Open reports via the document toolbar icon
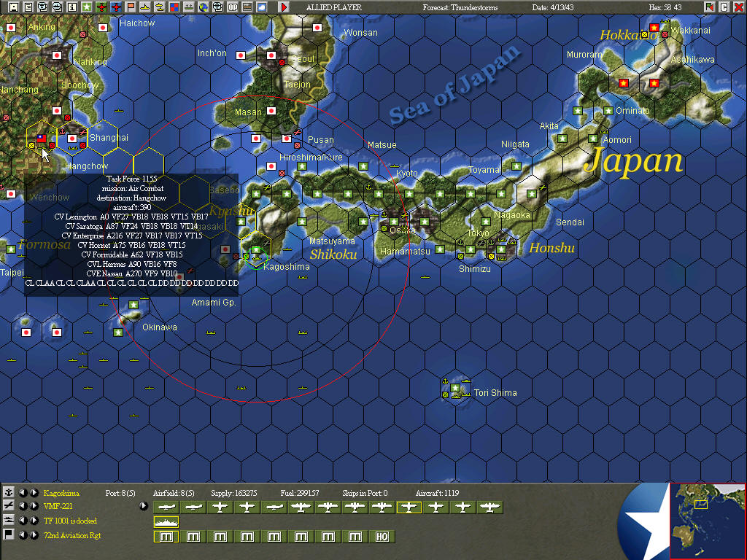 (x=28, y=7)
